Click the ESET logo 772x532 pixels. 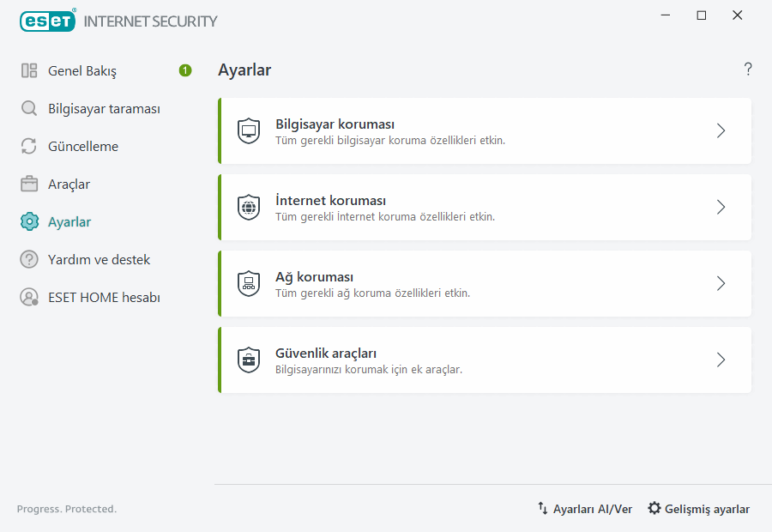pos(47,21)
